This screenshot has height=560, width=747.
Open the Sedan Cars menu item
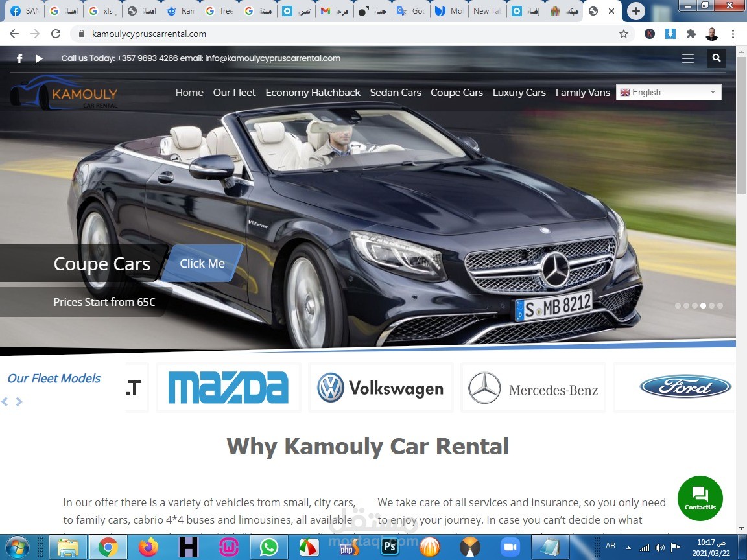pyautogui.click(x=396, y=93)
